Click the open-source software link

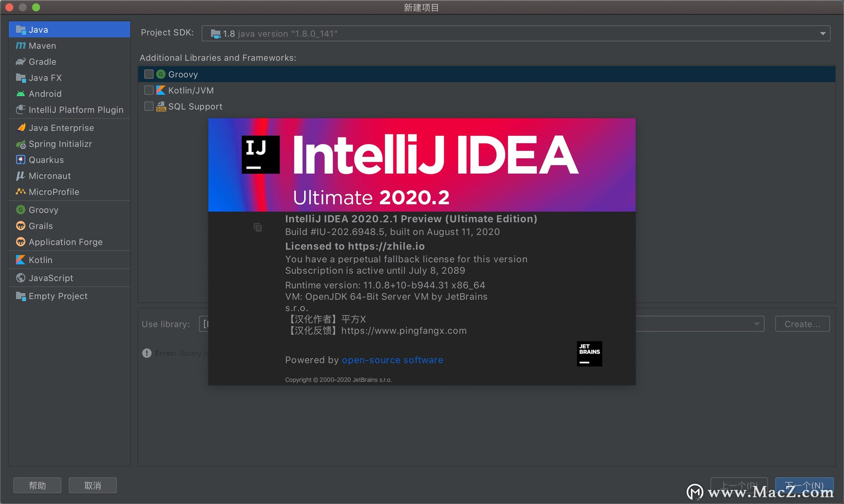(x=392, y=360)
